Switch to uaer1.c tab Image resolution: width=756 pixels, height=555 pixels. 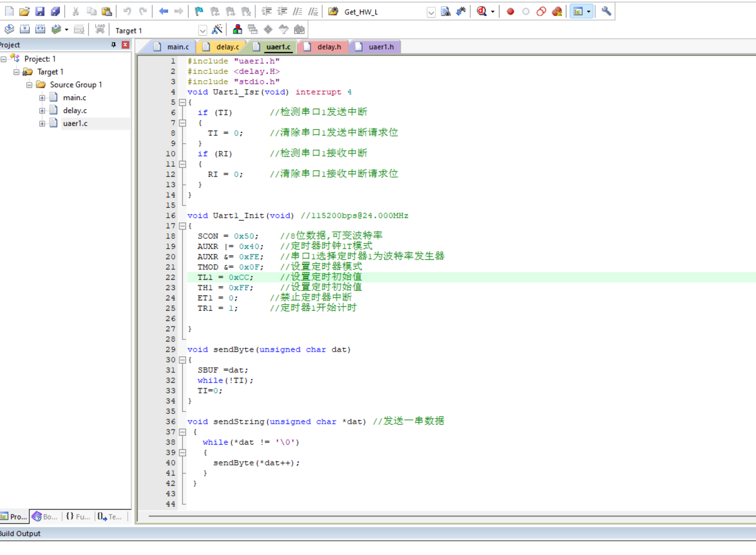[x=273, y=47]
